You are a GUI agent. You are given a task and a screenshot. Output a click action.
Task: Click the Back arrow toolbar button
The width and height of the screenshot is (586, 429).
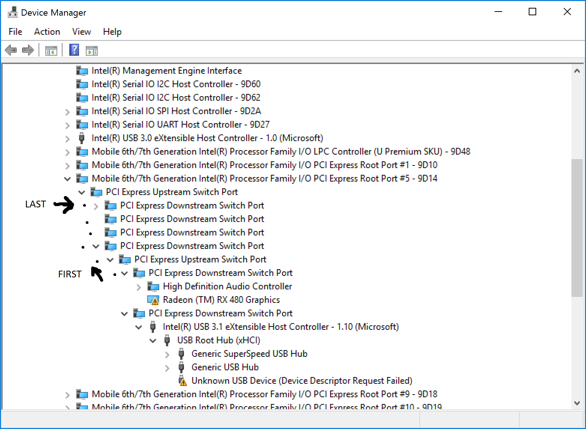[11, 50]
